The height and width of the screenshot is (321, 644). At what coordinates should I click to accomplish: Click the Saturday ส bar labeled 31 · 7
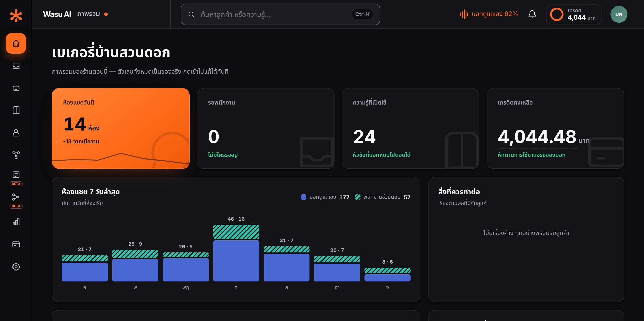(286, 264)
